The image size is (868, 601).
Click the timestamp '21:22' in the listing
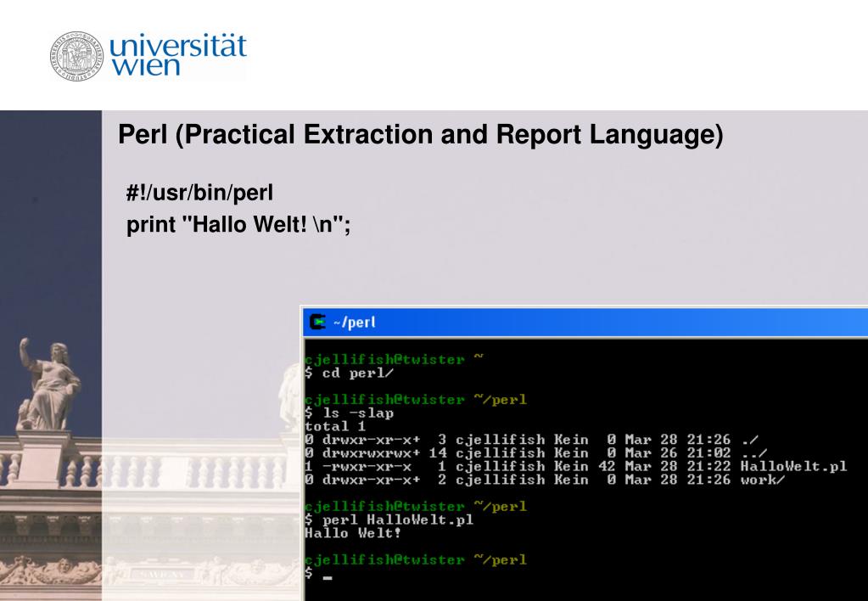coord(709,466)
